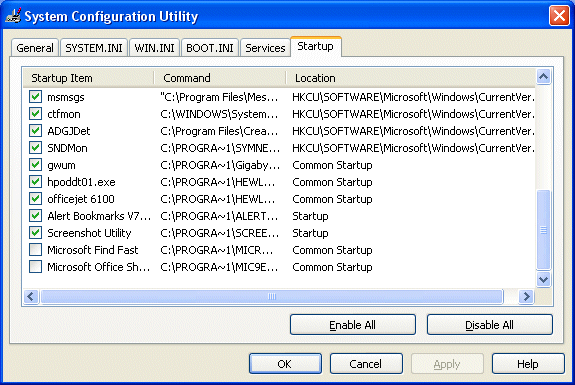This screenshot has height=385, width=575.
Task: Select the ADGJDet item name
Action: 69,131
